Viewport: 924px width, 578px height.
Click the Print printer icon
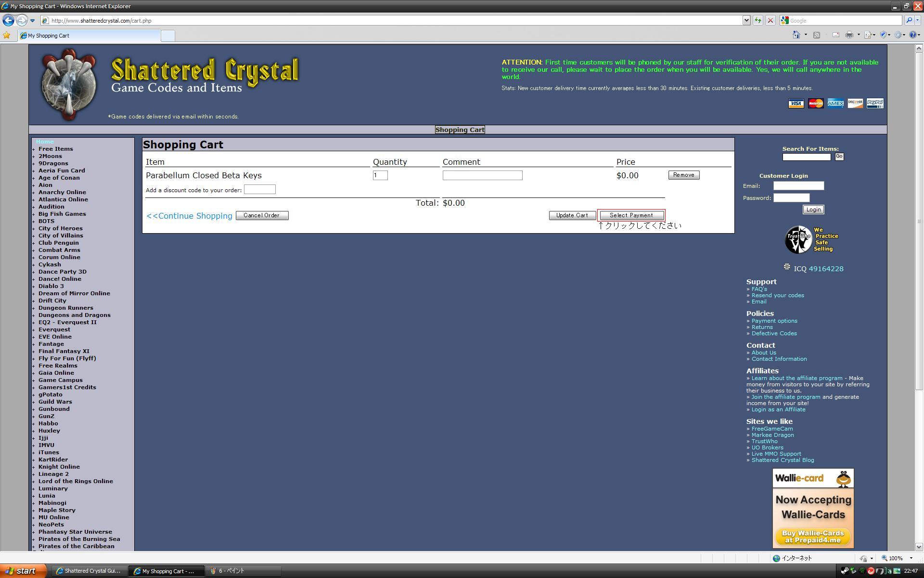click(849, 35)
